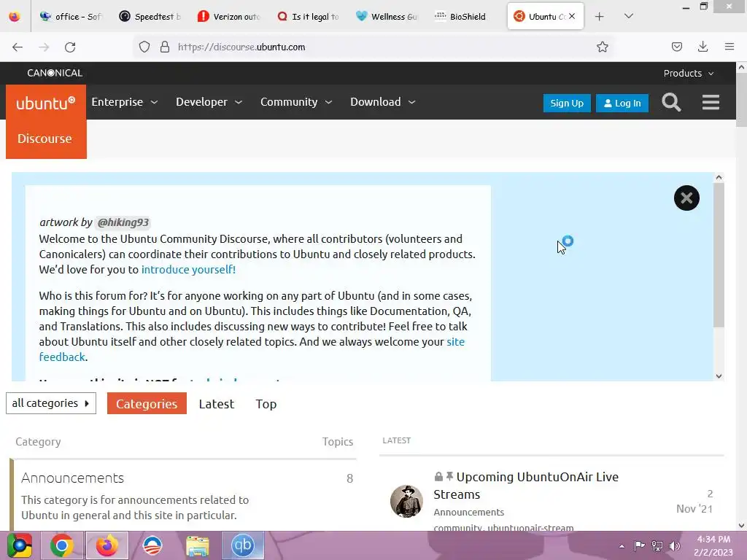Switch to the Verizon outage tab
The image size is (747, 560).
coord(229,17)
